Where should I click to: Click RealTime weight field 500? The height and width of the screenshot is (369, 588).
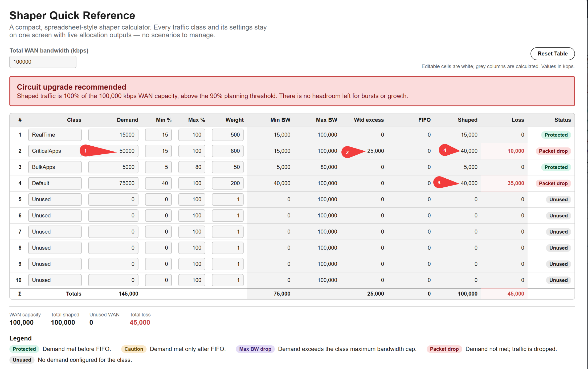(x=228, y=135)
